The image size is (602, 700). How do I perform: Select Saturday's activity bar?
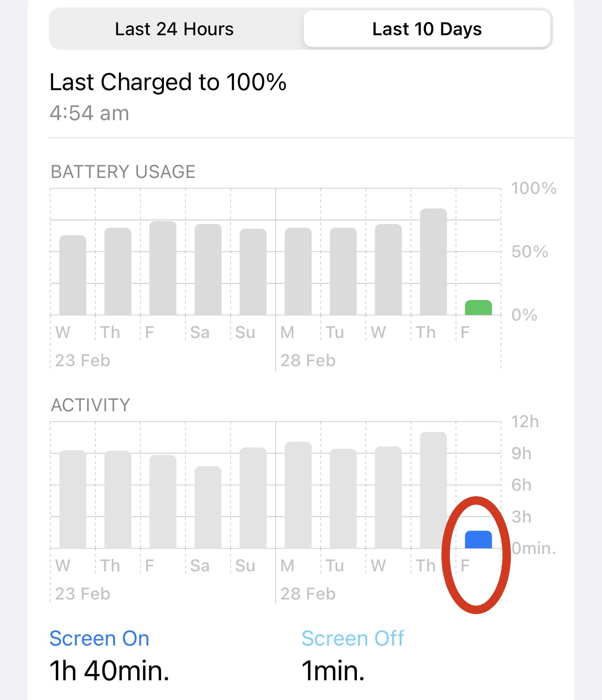pos(208,508)
